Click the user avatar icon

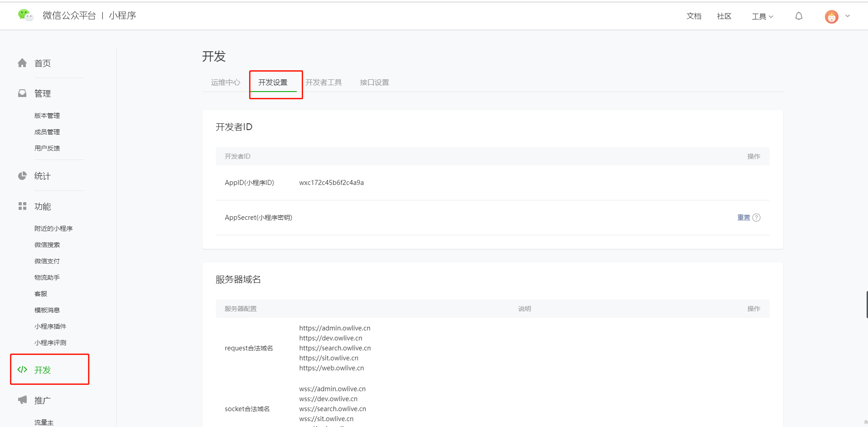(832, 17)
